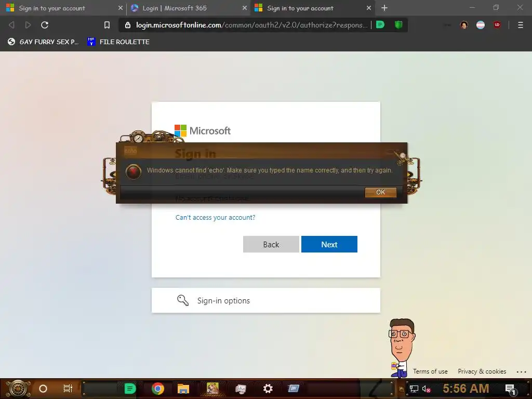The height and width of the screenshot is (399, 532).
Task: Click the pink-blue striped flag extension icon
Action: coord(481,25)
